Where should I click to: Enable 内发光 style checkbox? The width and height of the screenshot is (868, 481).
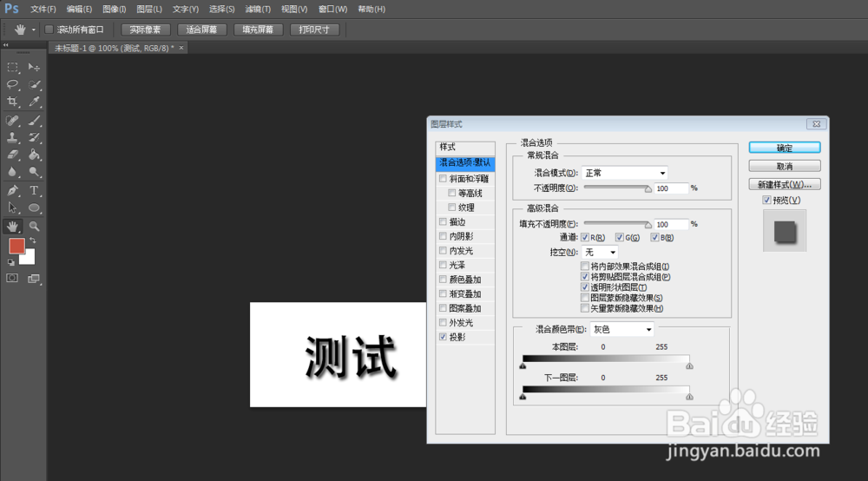[443, 251]
